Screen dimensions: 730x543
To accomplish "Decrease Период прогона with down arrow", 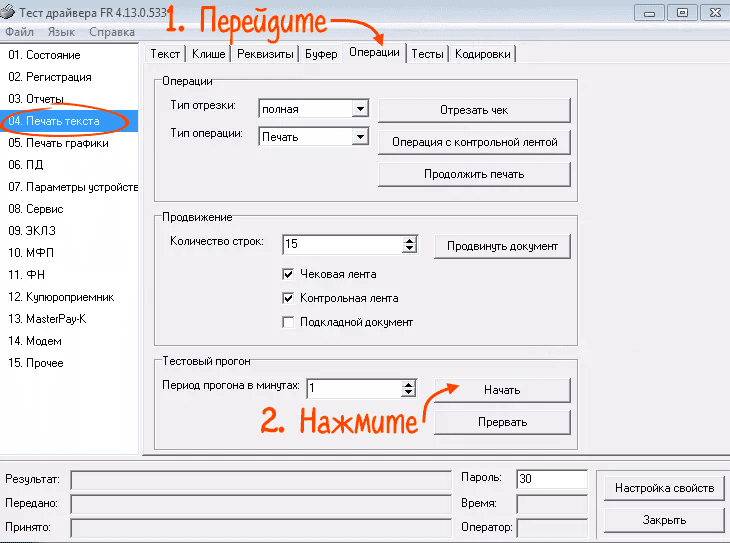I will point(409,392).
